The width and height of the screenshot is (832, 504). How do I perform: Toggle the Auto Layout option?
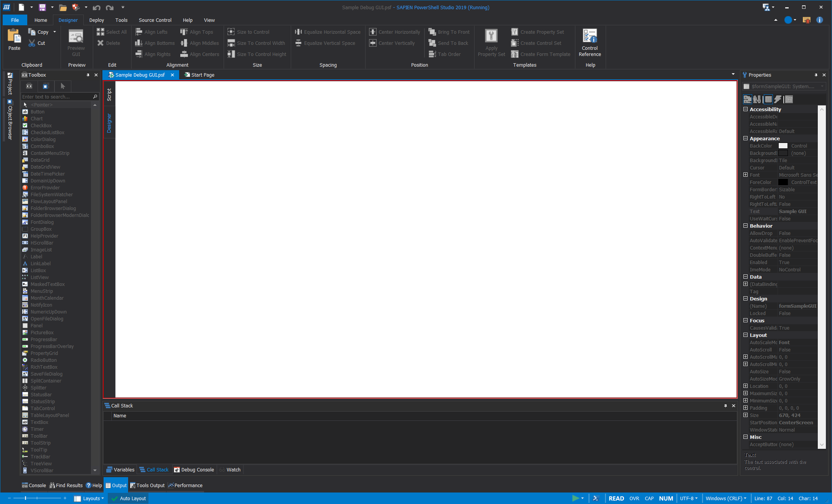(x=129, y=498)
